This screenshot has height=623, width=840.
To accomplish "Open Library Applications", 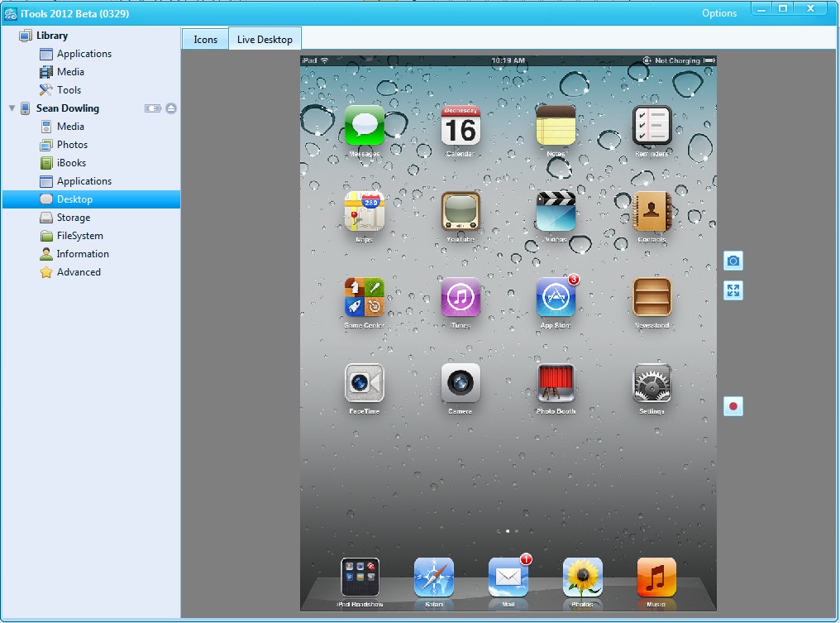I will point(84,54).
